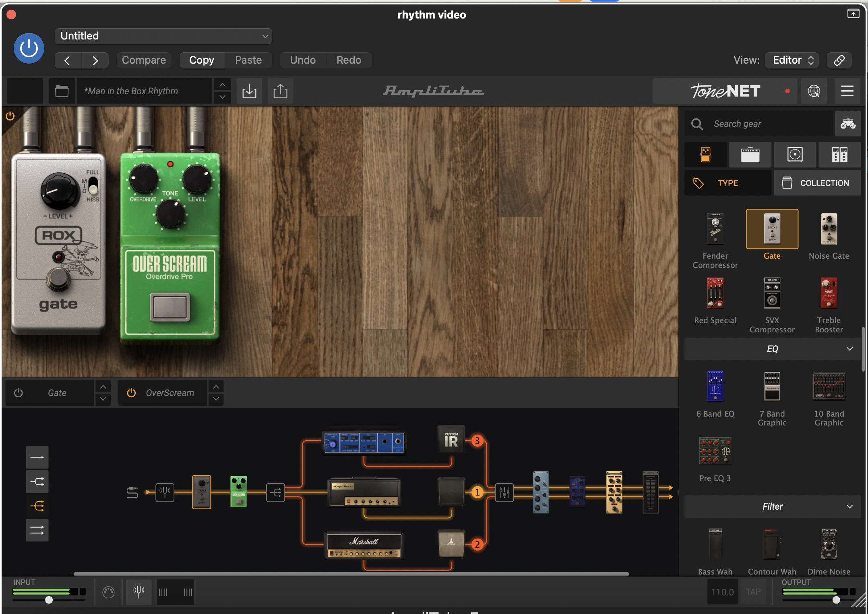Click the Redo button
This screenshot has height=614, width=868.
349,60
